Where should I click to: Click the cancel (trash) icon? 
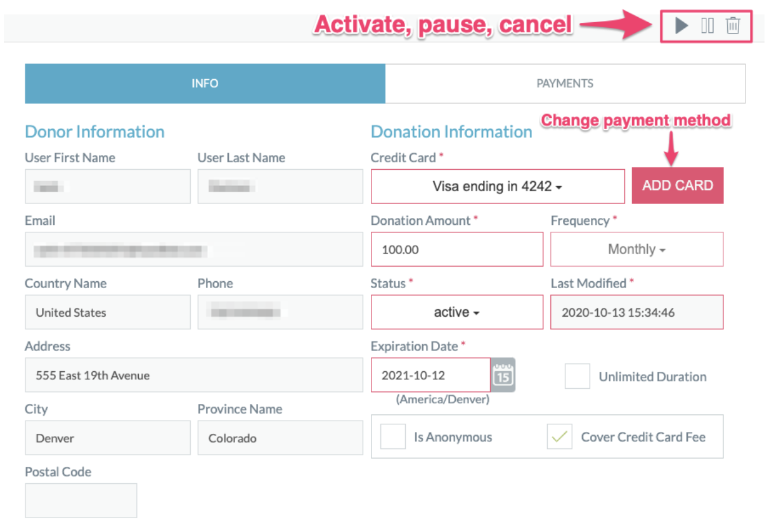click(733, 26)
